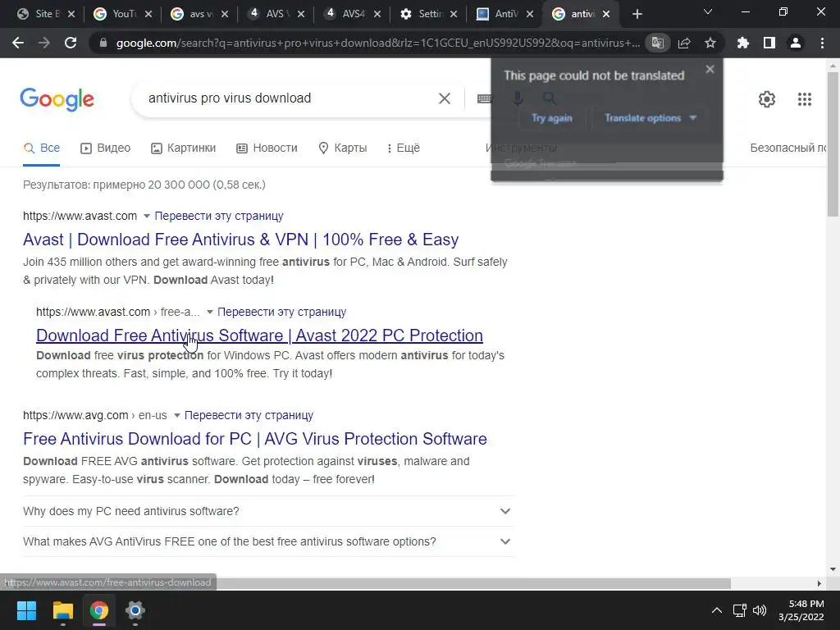Click the translate page icon in address bar
Viewport: 840px width, 630px height.
coord(657,43)
